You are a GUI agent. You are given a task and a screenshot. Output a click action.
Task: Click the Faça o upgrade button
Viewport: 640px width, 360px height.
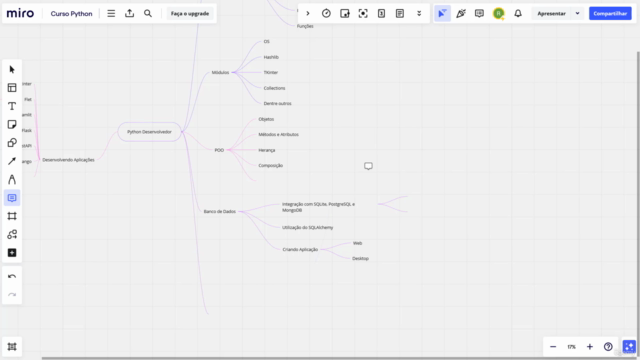[190, 13]
